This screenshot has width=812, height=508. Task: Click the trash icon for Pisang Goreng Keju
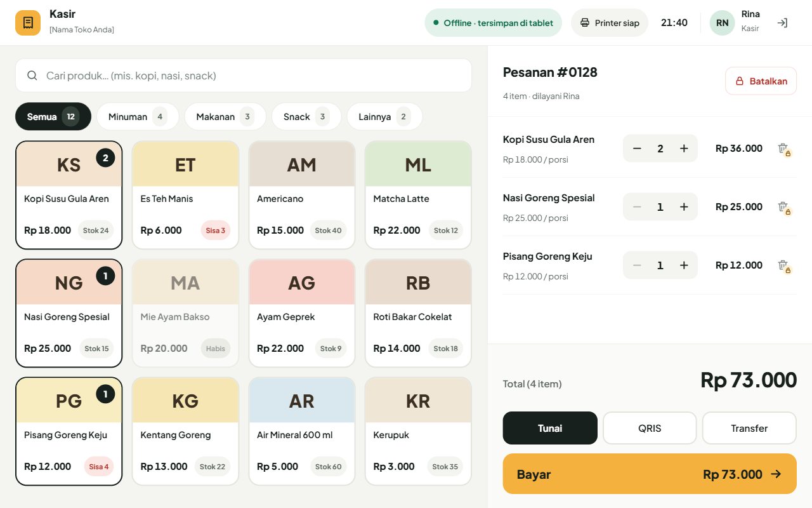(784, 265)
